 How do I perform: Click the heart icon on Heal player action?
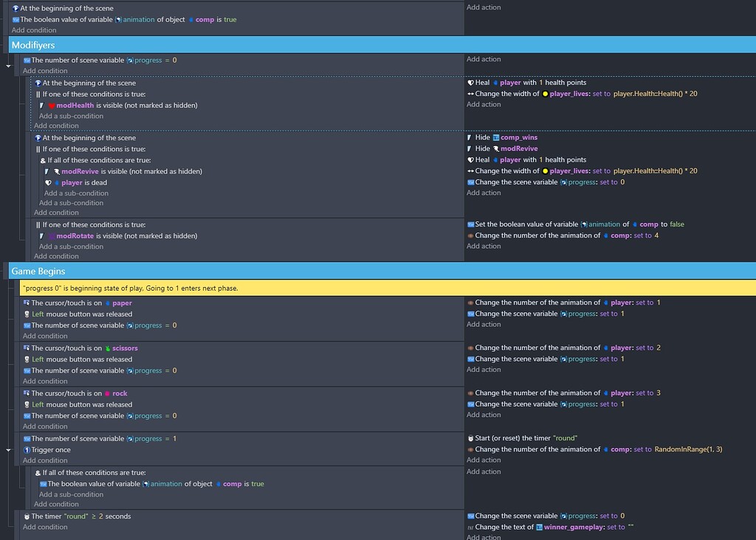point(470,83)
